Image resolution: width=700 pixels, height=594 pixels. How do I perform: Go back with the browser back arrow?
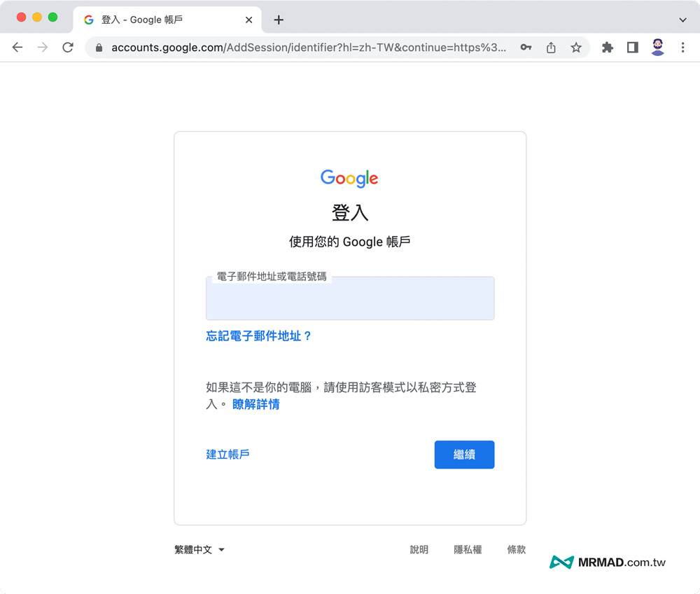tap(17, 48)
